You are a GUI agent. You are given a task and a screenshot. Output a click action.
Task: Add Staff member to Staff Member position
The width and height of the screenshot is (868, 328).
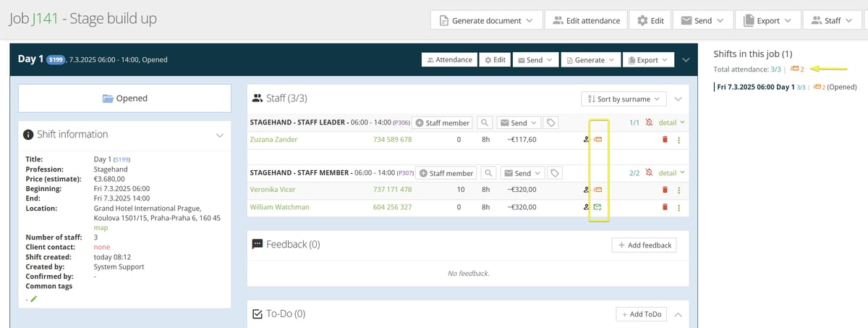(447, 173)
